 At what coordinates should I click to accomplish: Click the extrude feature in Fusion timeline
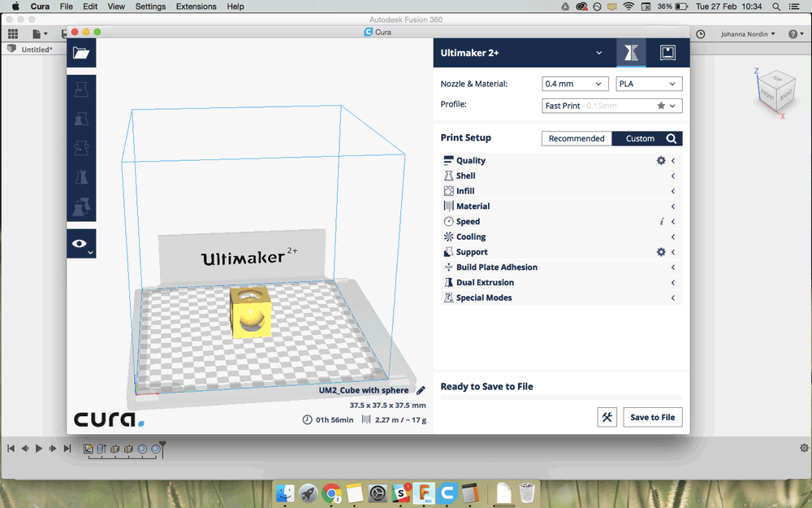101,449
